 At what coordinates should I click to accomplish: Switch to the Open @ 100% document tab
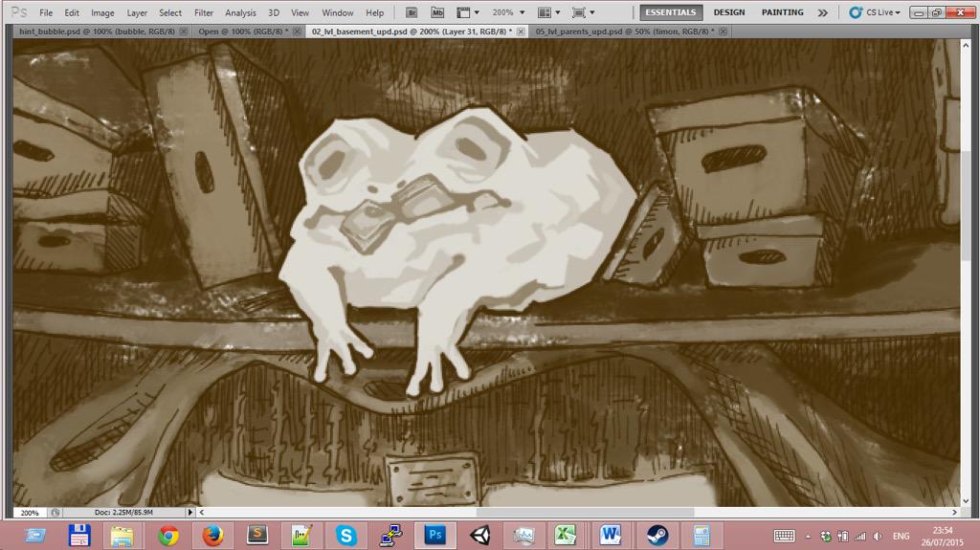point(243,32)
